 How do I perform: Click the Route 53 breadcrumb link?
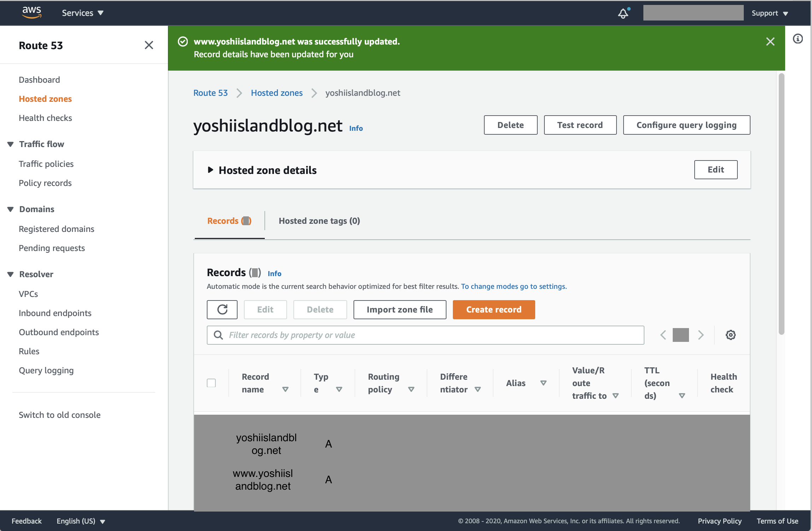tap(210, 93)
